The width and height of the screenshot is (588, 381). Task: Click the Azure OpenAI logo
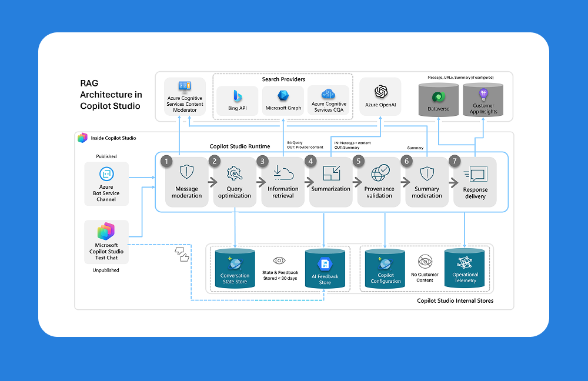pyautogui.click(x=381, y=92)
